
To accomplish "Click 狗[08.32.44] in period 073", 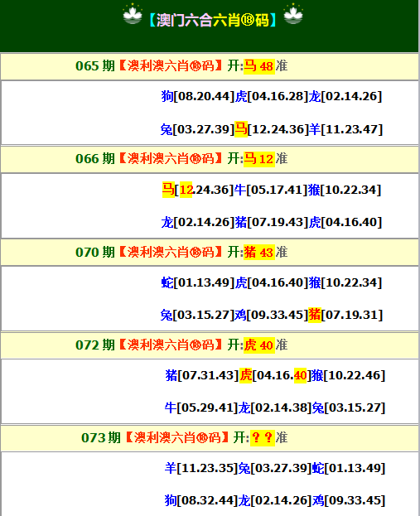I will point(201,500).
